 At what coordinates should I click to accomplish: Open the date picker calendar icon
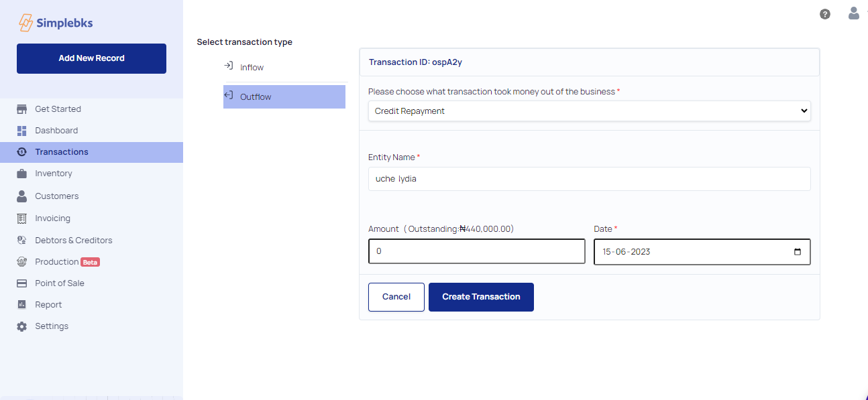[x=797, y=252]
